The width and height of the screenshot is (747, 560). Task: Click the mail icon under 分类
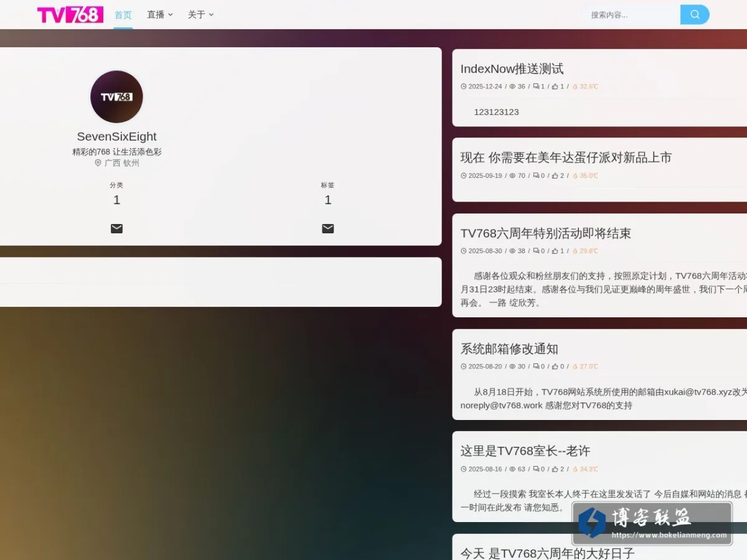click(x=116, y=228)
